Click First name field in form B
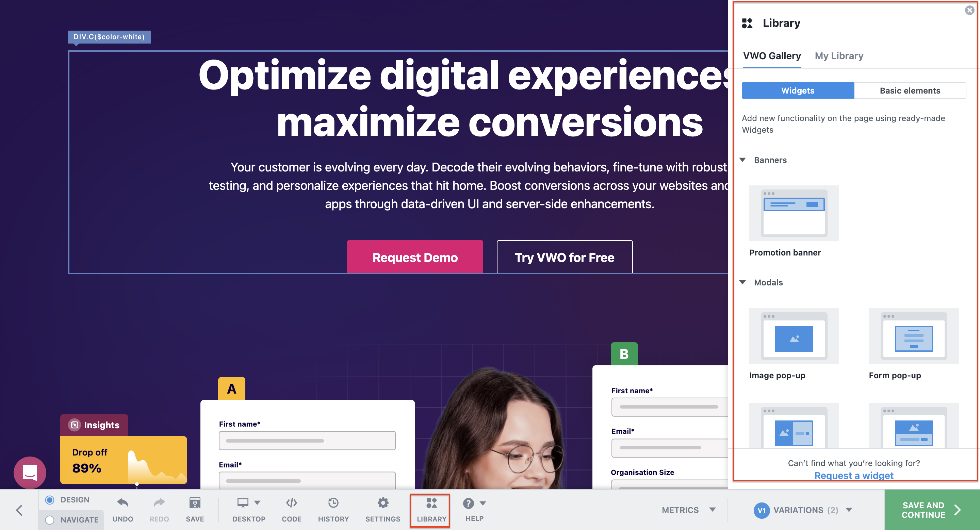 pyautogui.click(x=670, y=407)
